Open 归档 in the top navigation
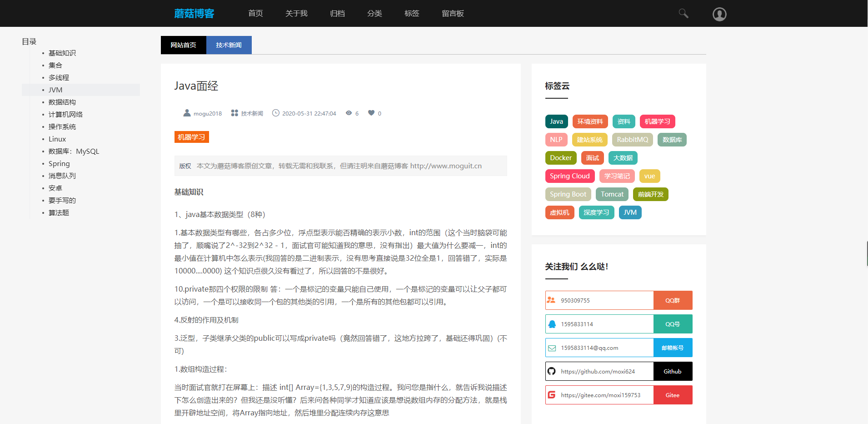Viewport: 868px width, 424px height. (337, 14)
